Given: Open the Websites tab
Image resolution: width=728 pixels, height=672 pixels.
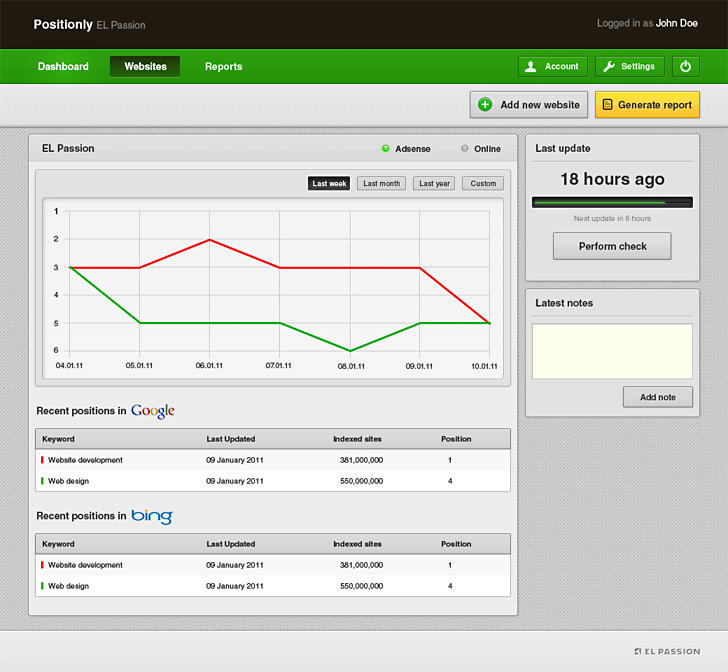Looking at the screenshot, I should click(x=145, y=66).
